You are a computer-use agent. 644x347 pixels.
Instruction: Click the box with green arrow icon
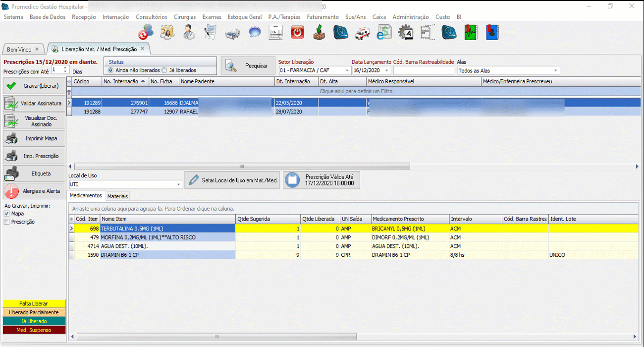point(319,33)
